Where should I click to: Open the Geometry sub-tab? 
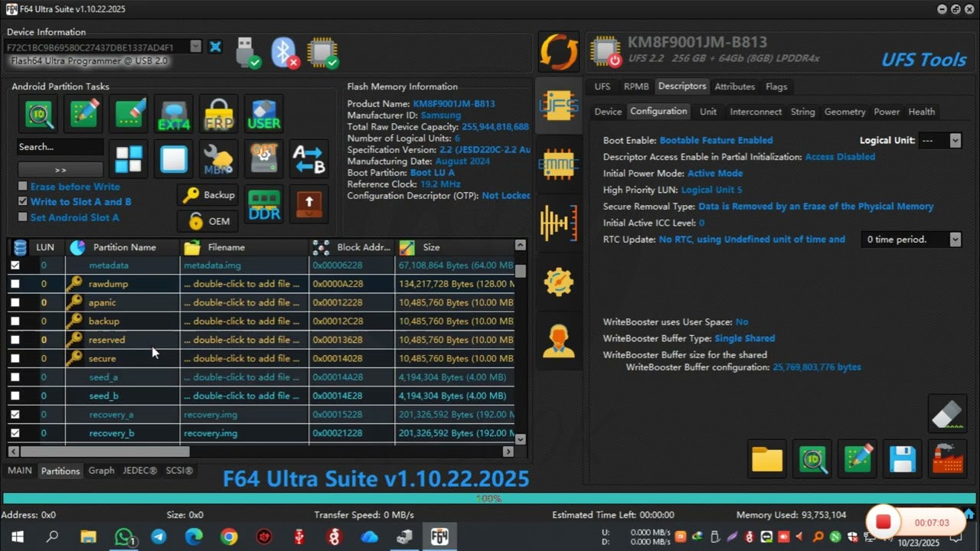[844, 112]
